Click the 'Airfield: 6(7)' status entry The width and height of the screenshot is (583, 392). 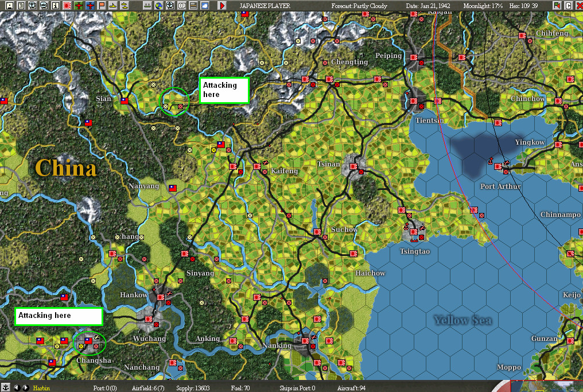148,389
